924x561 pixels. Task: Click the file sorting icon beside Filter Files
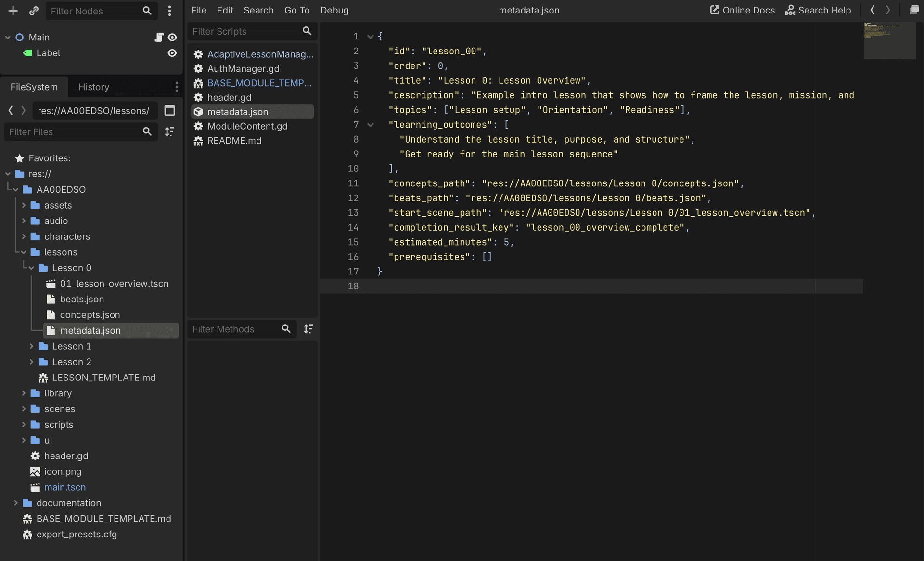click(x=169, y=131)
